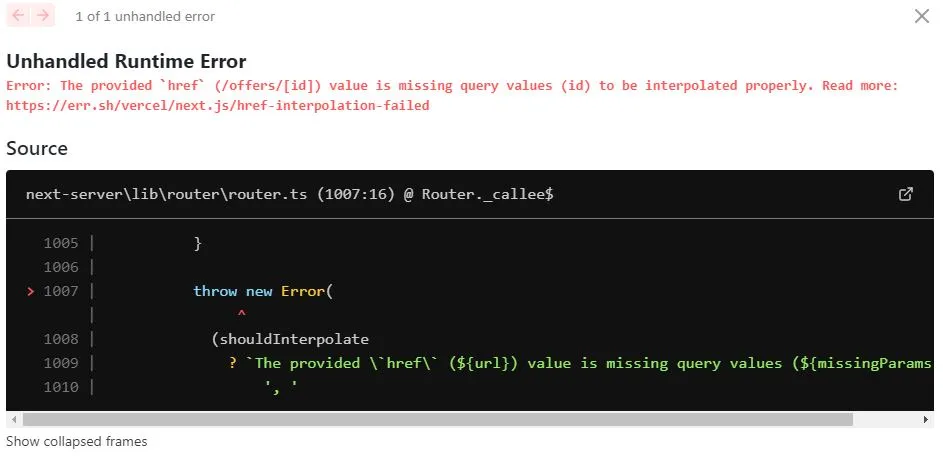Open the href-interpolation-failed err.sh link
The width and height of the screenshot is (943, 456).
pos(218,106)
